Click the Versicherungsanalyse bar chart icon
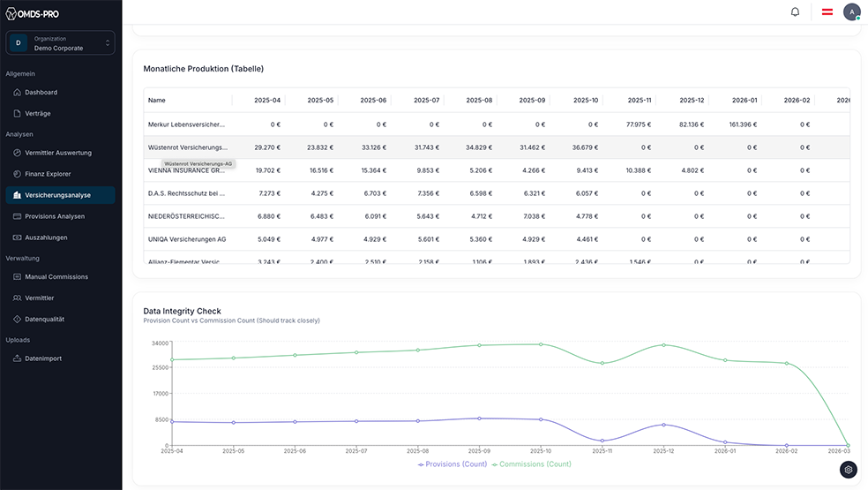 click(17, 195)
